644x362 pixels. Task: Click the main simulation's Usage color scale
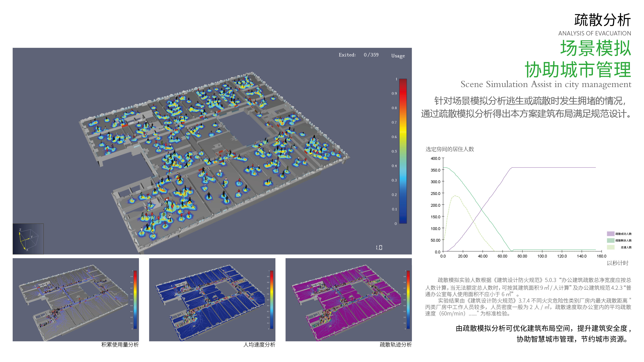click(x=403, y=151)
